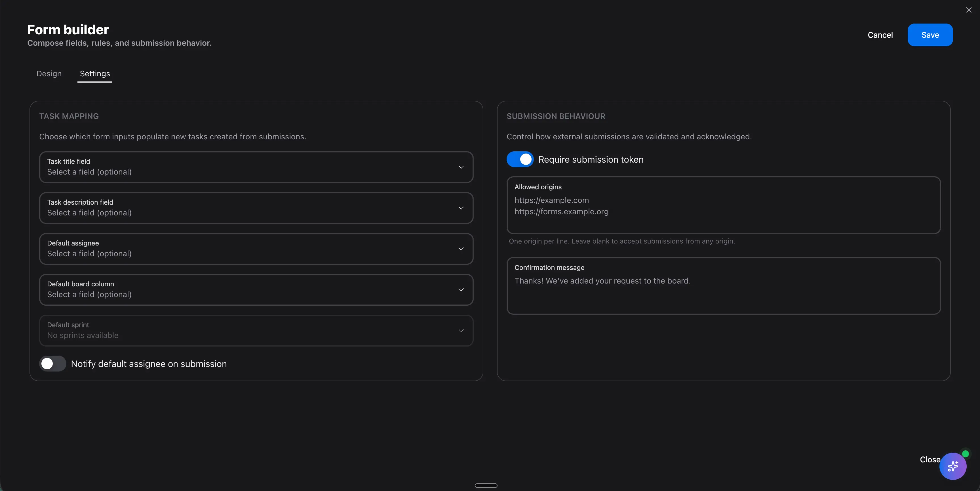Open the AI assistant sparkle button
The height and width of the screenshot is (491, 980).
tap(952, 466)
